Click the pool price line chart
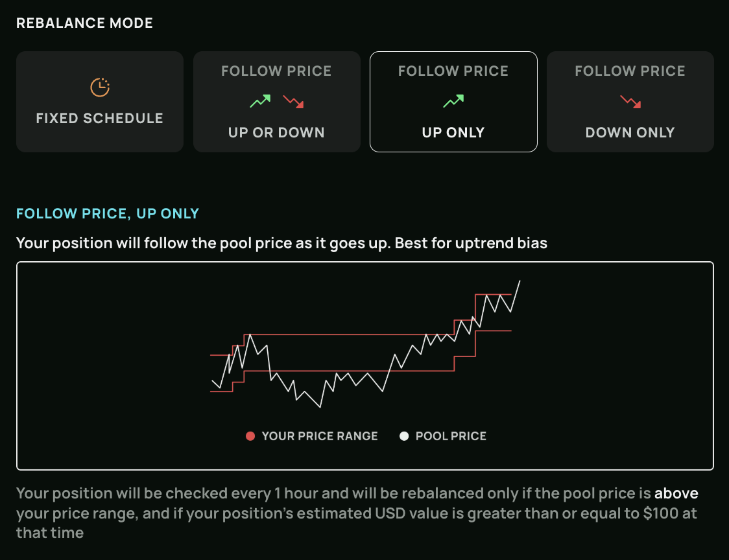This screenshot has width=729, height=560. [364, 350]
